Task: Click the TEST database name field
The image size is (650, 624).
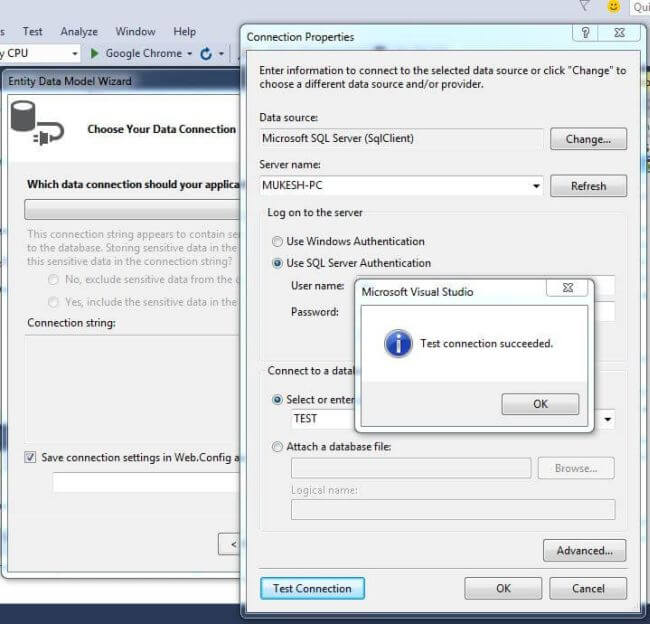Action: 323,419
